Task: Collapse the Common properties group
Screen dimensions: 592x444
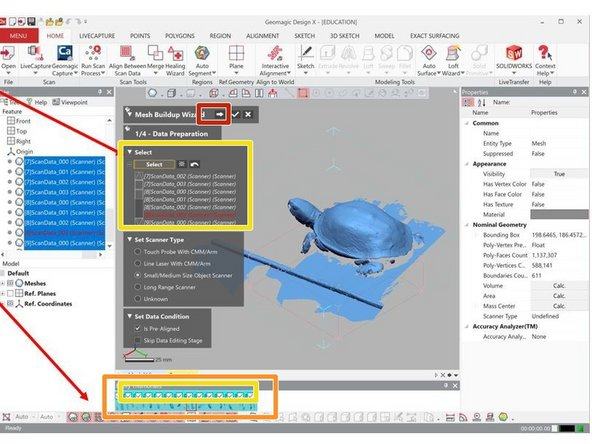Action: 467,123
